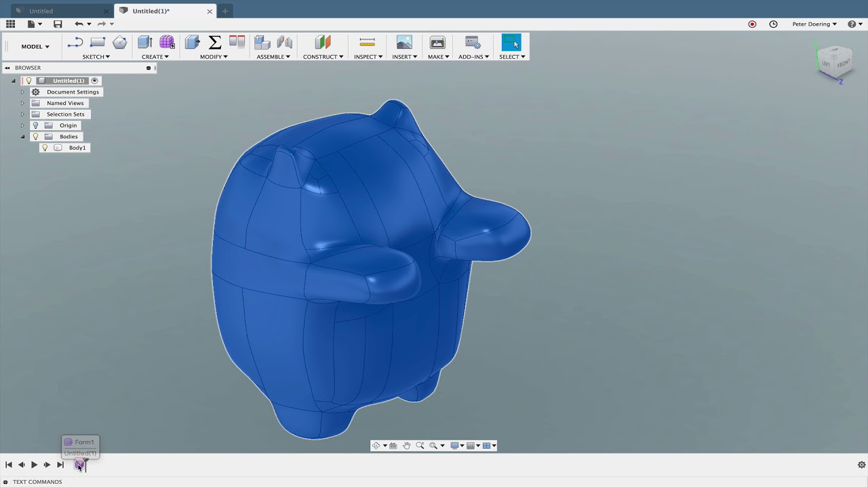Go to timeline start

9,464
